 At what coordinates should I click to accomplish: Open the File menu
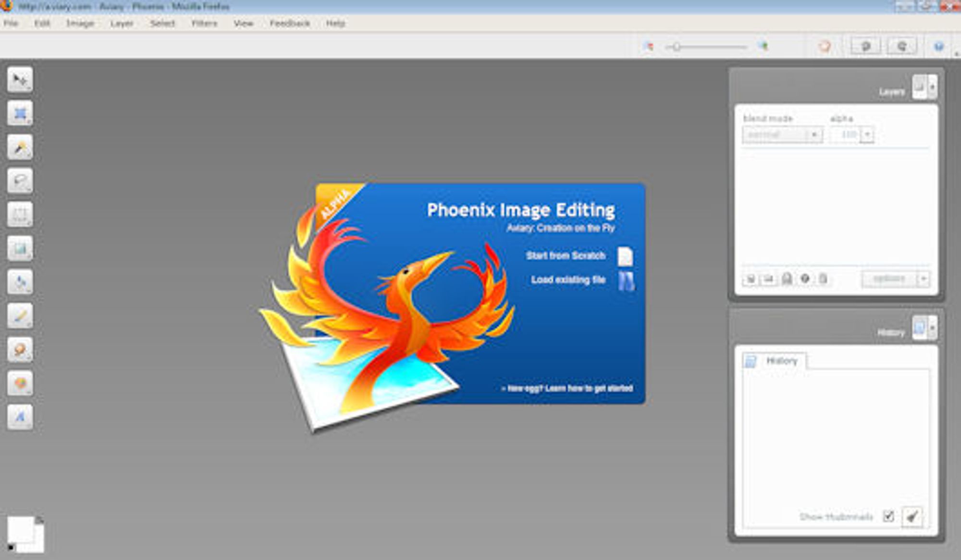pos(11,23)
